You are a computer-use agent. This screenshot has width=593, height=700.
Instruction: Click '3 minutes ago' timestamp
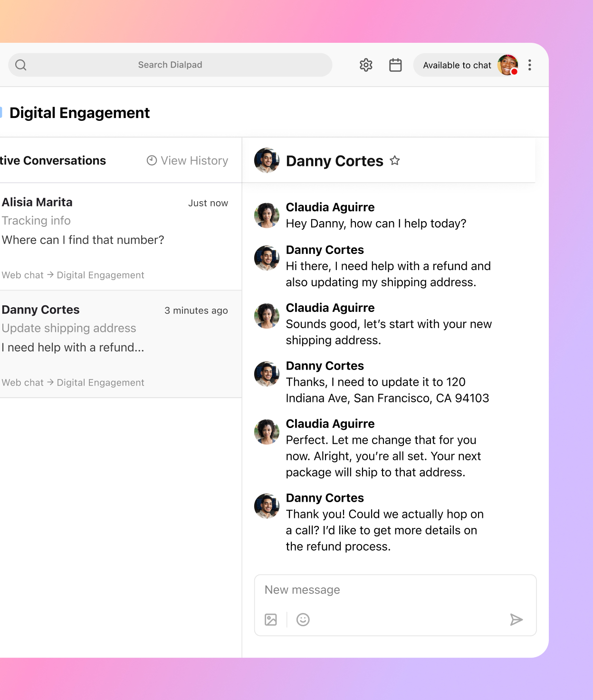tap(196, 311)
